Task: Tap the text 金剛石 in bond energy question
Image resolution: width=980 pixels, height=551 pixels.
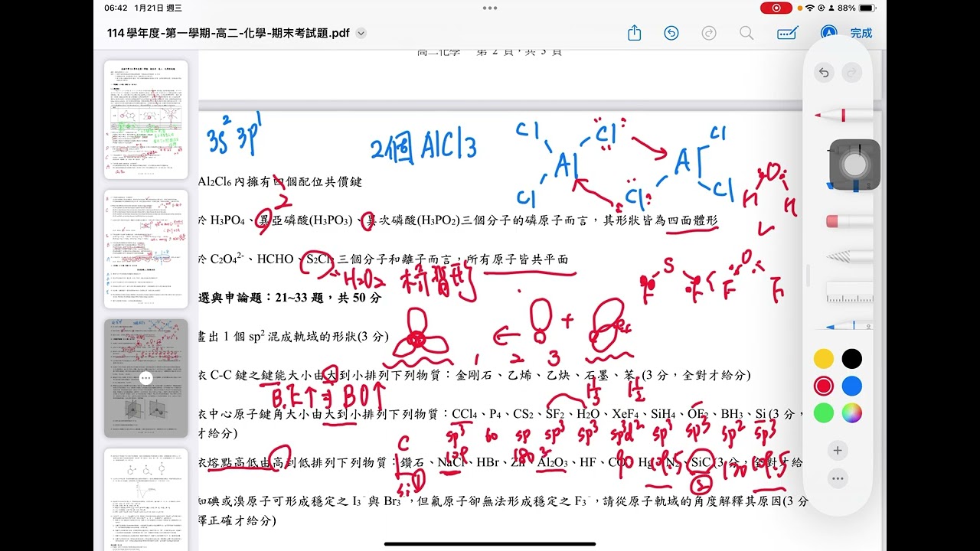Action: click(x=472, y=375)
